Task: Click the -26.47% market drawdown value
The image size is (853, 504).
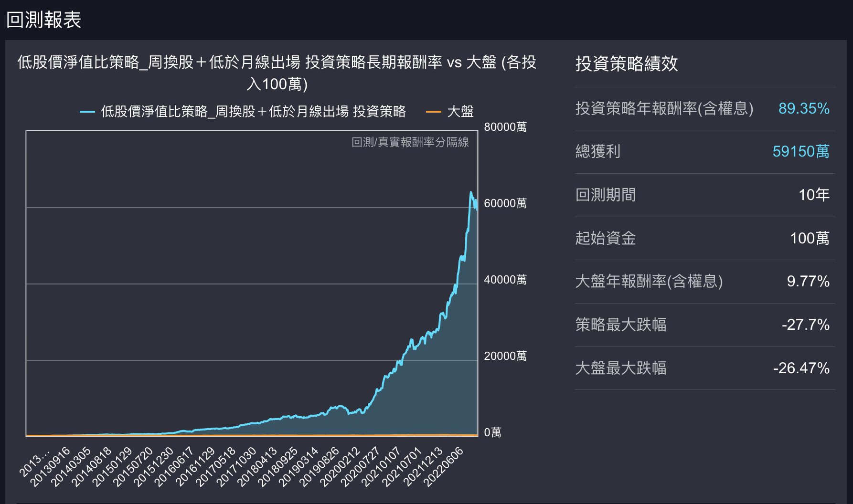Action: coord(801,368)
